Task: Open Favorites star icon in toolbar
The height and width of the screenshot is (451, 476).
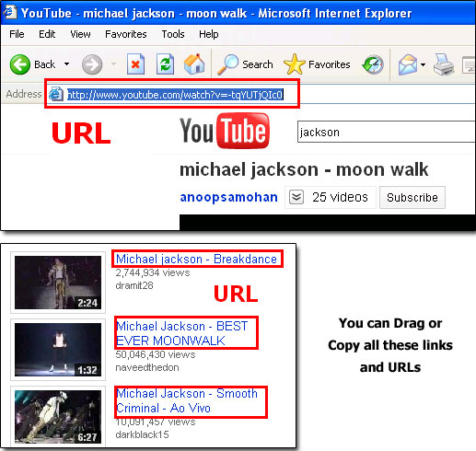Action: click(295, 64)
